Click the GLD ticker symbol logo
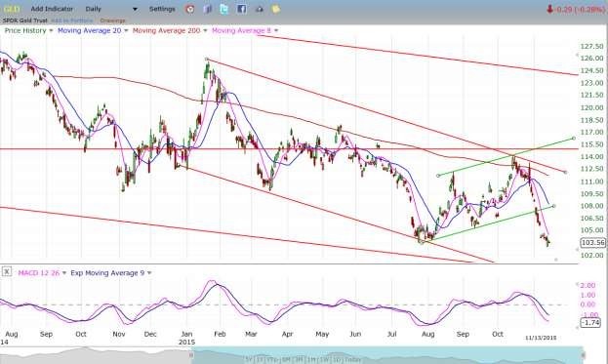This screenshot has height=364, width=608. (12, 9)
